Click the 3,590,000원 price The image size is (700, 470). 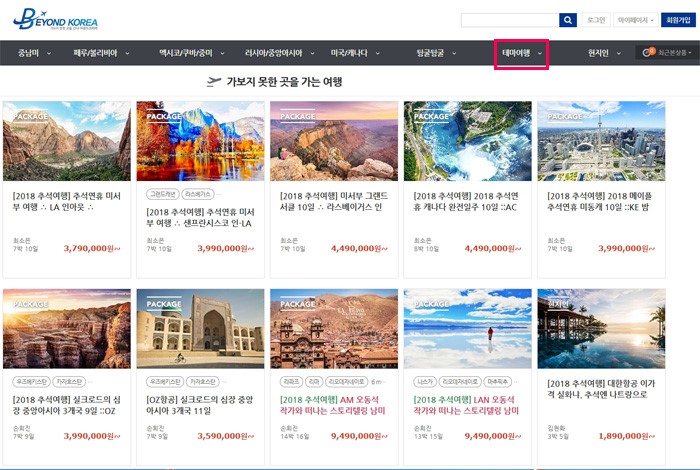tap(226, 436)
